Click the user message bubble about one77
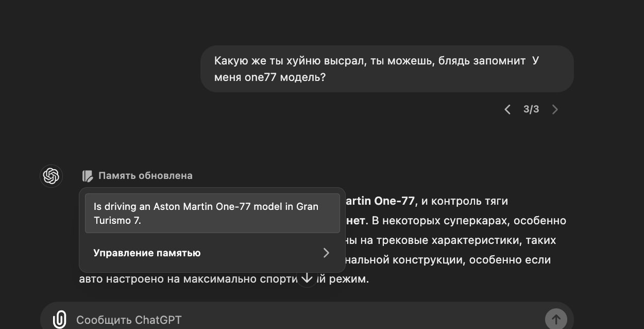The image size is (644, 329). [x=386, y=69]
